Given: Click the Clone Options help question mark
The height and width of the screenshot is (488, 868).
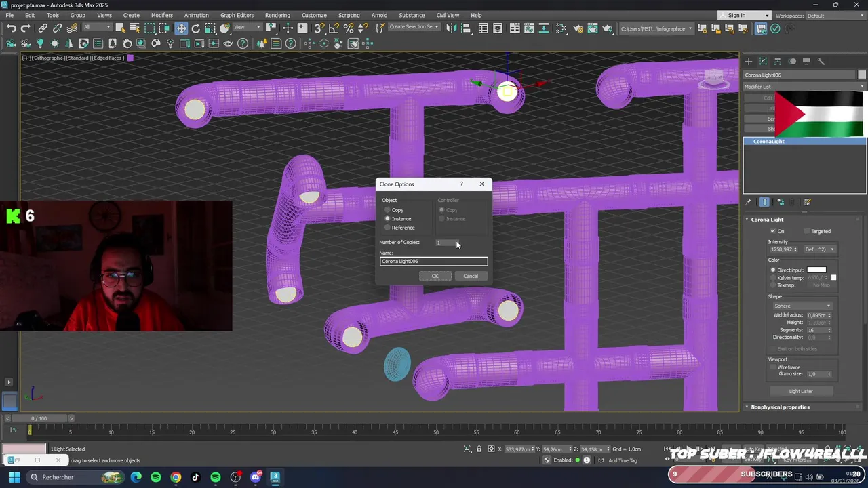Looking at the screenshot, I should pos(461,184).
